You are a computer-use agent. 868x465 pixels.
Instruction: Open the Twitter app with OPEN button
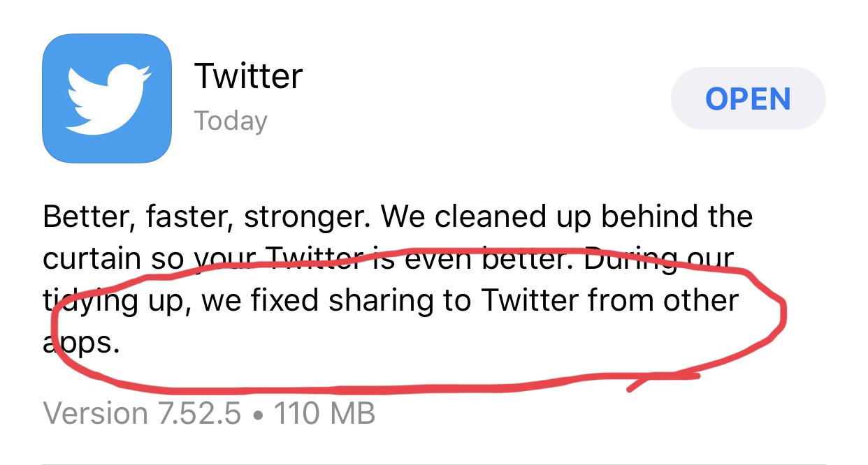tap(748, 98)
